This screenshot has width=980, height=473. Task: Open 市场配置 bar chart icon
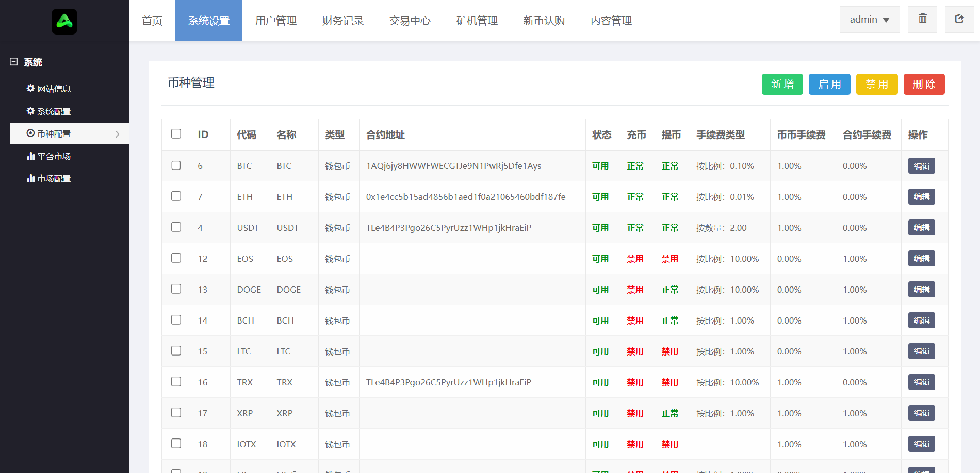pos(30,178)
